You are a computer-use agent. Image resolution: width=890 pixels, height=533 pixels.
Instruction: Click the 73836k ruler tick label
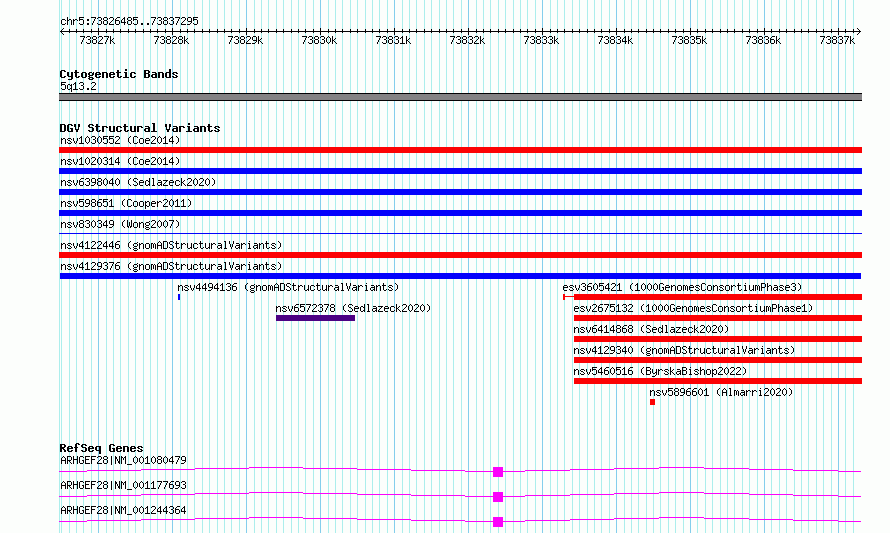(x=763, y=40)
